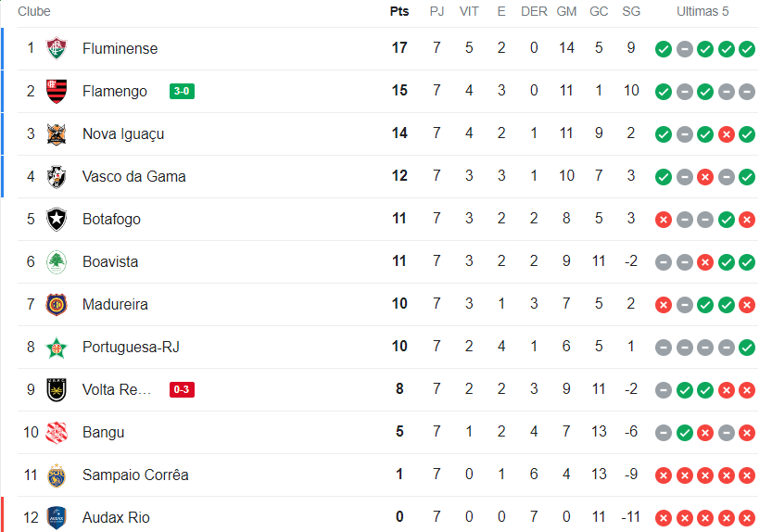The image size is (772, 532).
Task: Click Fluminense's most recent match result icon
Action: tap(747, 48)
